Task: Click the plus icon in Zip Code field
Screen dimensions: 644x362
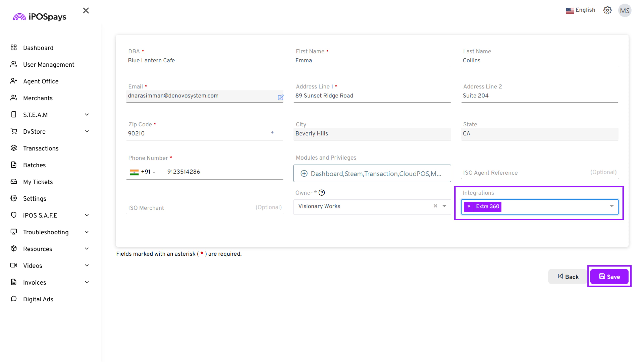Action: pos(272,132)
